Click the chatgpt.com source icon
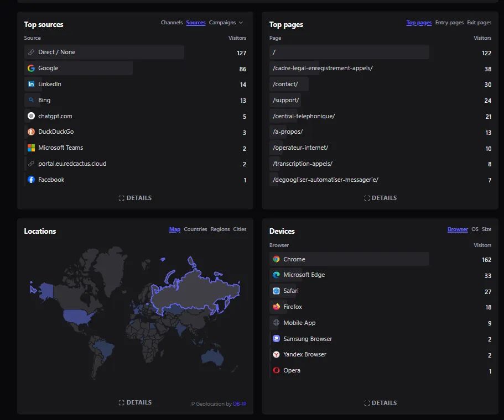Screen dimensions: 504x420 click(x=31, y=116)
